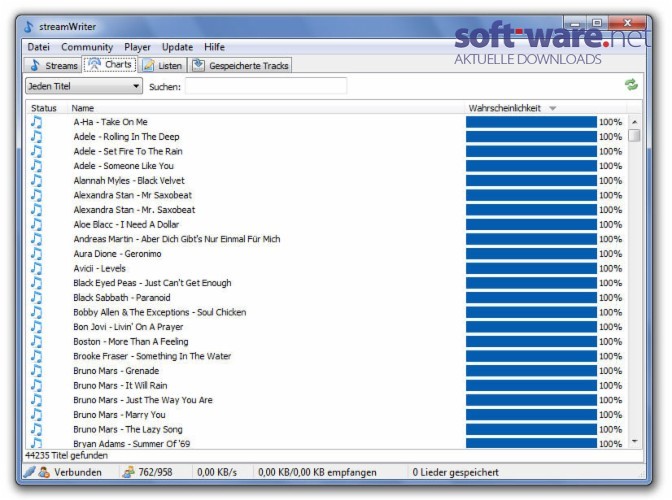
Task: Click the scroll down arrow of the chart list
Action: coord(635,441)
